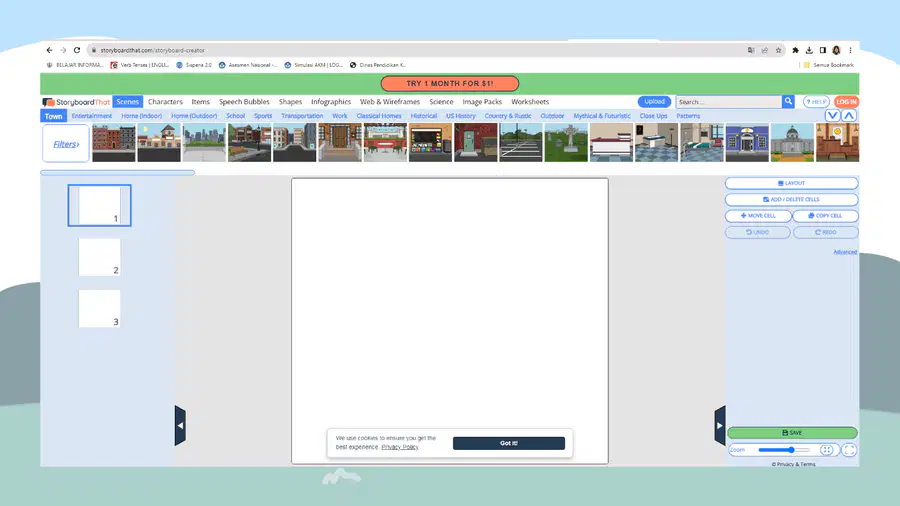Select the Entertainment scene category

(x=92, y=116)
